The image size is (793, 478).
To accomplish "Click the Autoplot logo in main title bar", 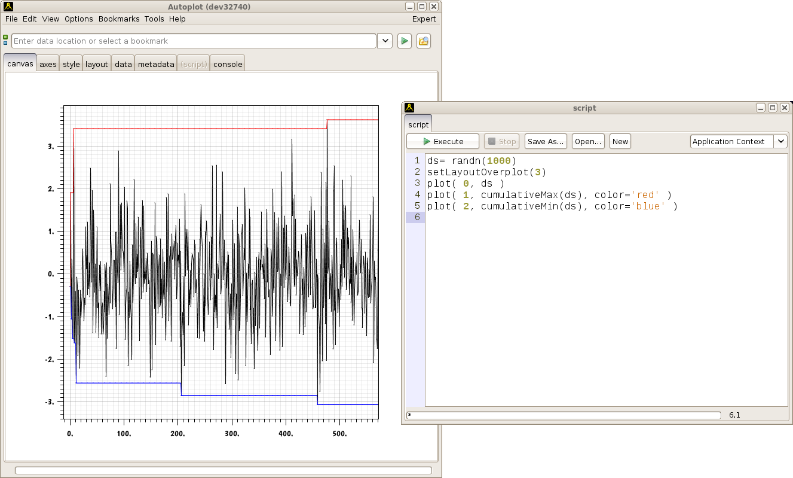I will tap(8, 6).
